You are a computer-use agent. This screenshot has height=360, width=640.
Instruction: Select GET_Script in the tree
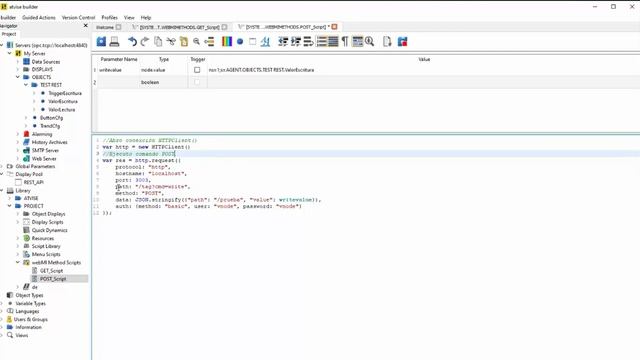click(x=51, y=271)
